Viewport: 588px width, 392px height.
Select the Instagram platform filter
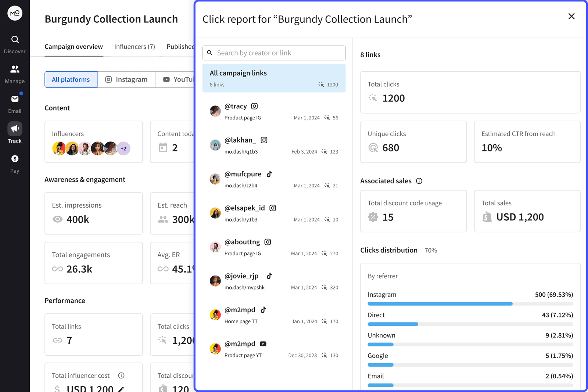pyautogui.click(x=126, y=79)
